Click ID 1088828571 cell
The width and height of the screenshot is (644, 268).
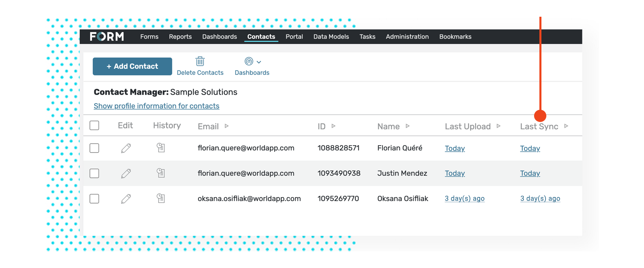pyautogui.click(x=338, y=148)
